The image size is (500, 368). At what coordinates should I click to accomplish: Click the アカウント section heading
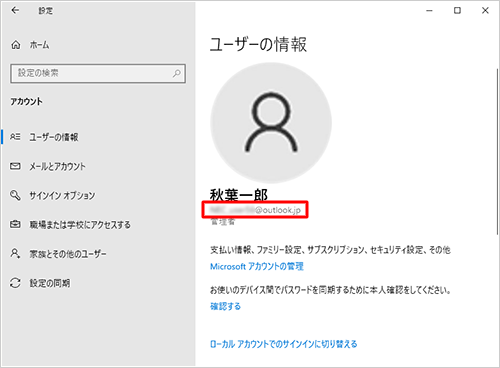click(x=26, y=101)
